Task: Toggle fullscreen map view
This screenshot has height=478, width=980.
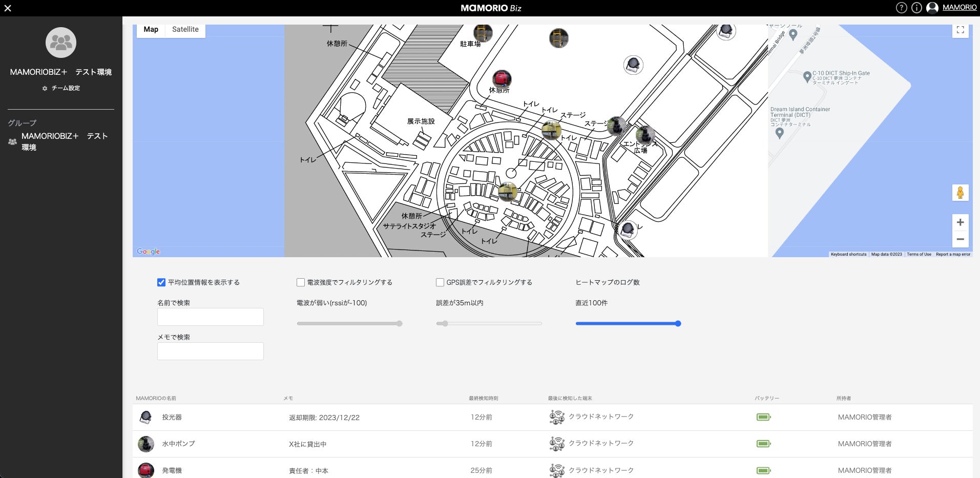Action: (x=961, y=30)
